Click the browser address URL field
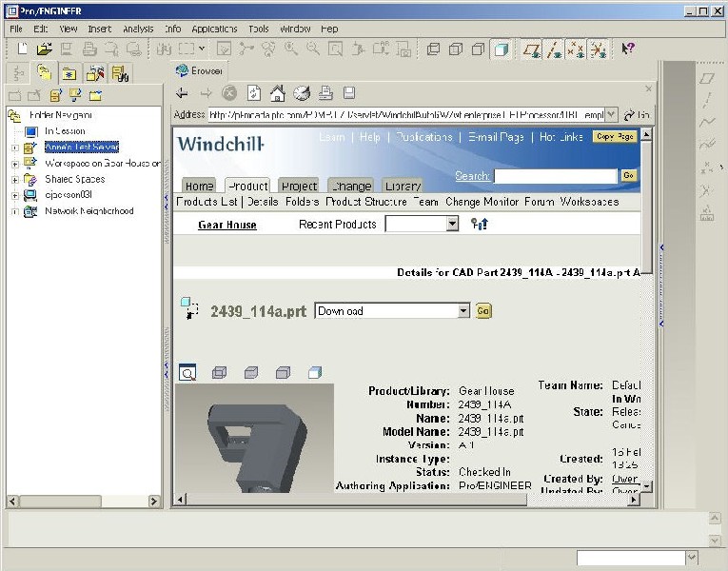Screen dimensions: 728x571 pyautogui.click(x=406, y=114)
